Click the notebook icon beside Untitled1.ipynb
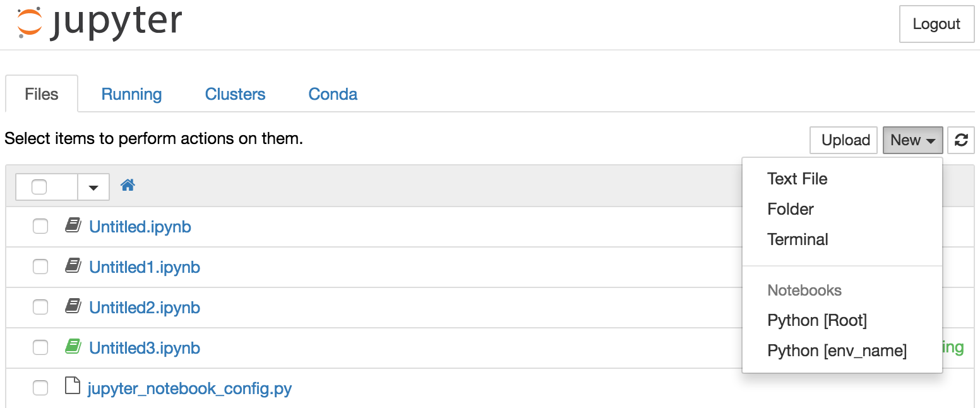This screenshot has height=408, width=980. tap(73, 265)
